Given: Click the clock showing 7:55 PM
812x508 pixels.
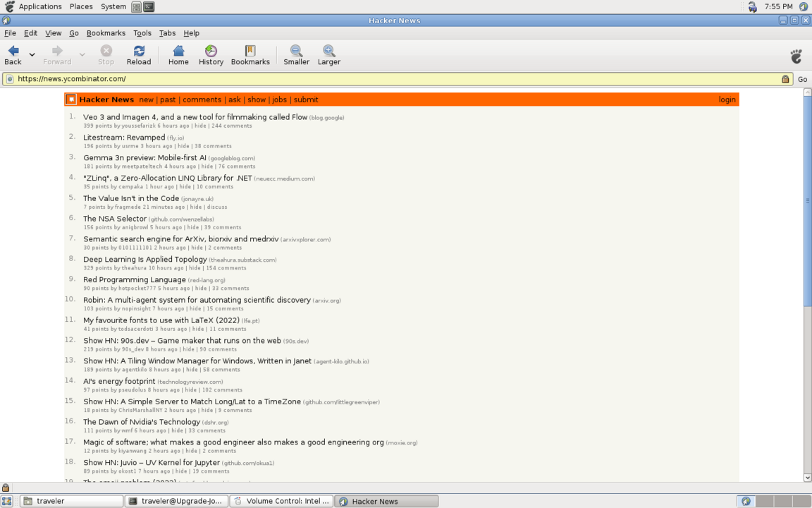Looking at the screenshot, I should pyautogui.click(x=778, y=7).
